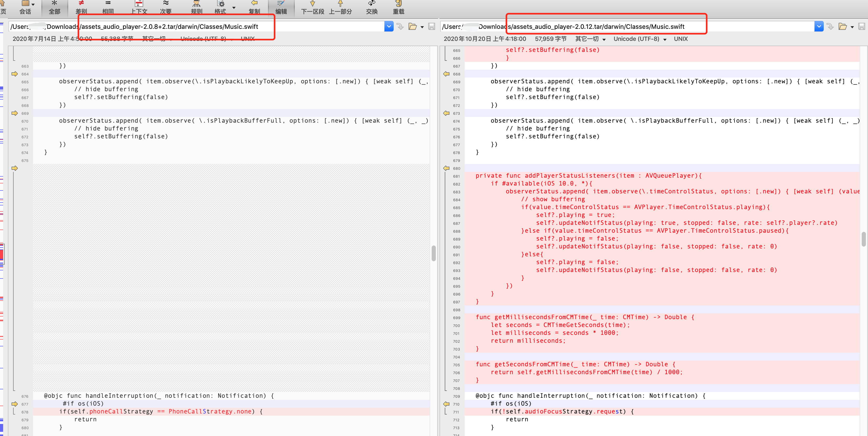Open the left file path dropdown
Screen dimensions: 868x436
389,26
